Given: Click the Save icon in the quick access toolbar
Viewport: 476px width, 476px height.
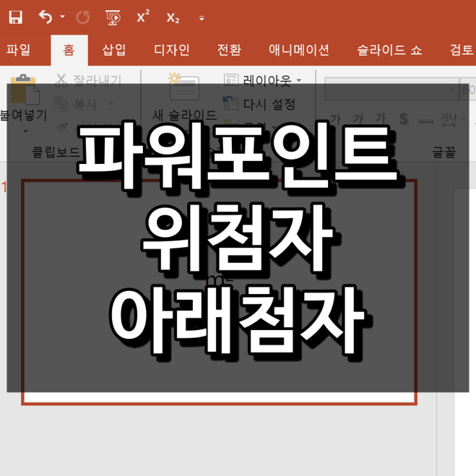Looking at the screenshot, I should tap(15, 17).
